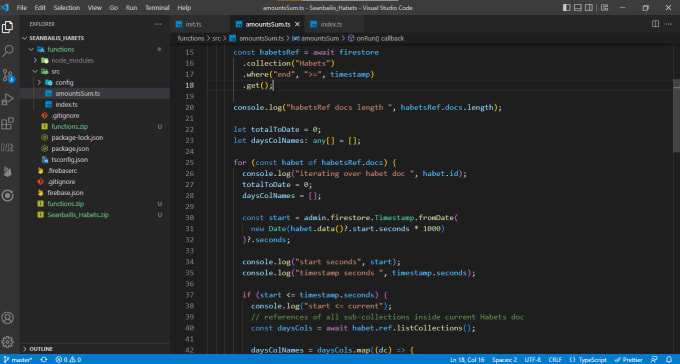
Task: Open the Go menu
Action: tap(114, 8)
